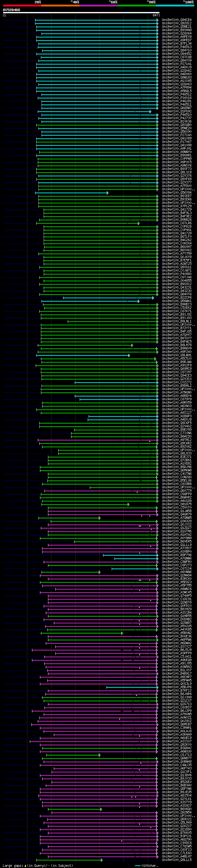Click the red ~20% identity legend segment
Viewport: 197px width, 868px height.
click(22, 6)
